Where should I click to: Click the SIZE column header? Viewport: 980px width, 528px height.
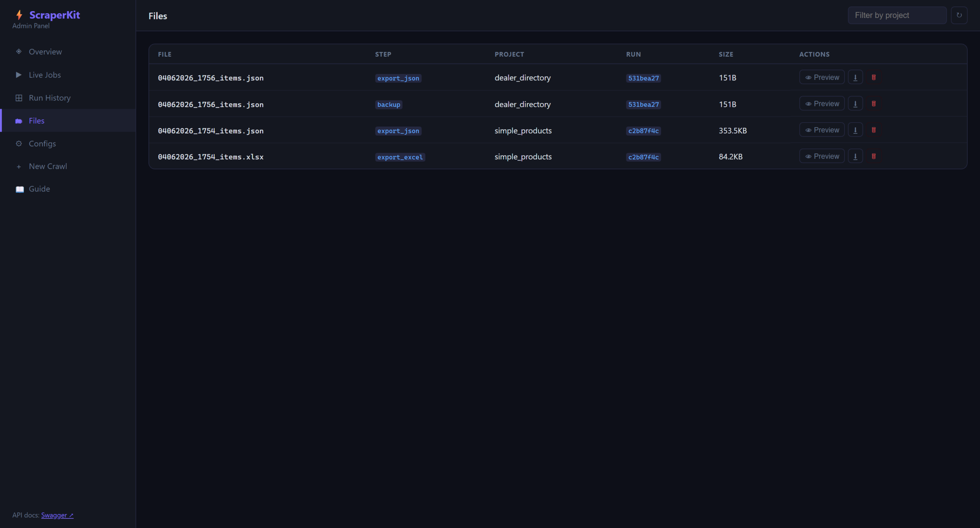726,54
